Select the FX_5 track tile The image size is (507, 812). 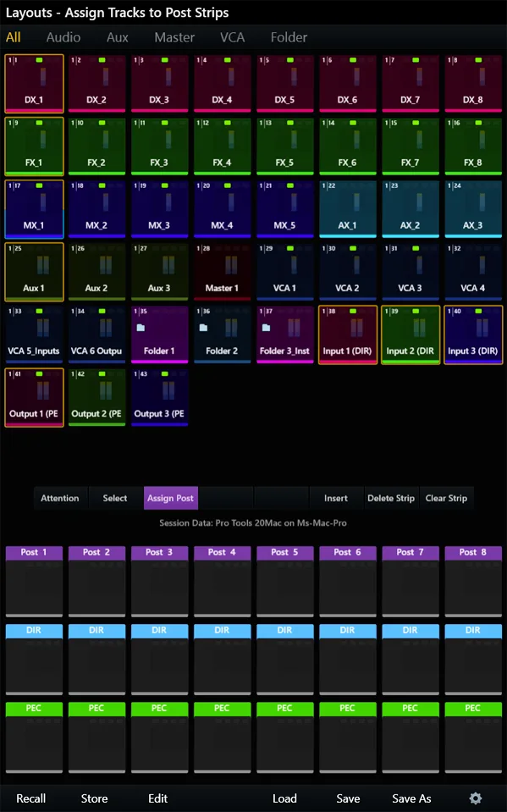[x=284, y=146]
